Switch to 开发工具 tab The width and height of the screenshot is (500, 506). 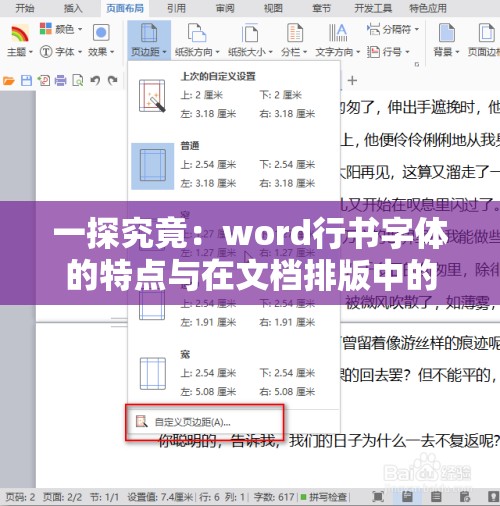(373, 8)
